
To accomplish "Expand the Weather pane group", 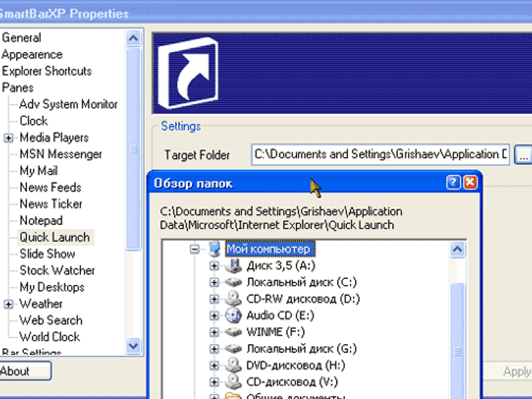I will 8,304.
